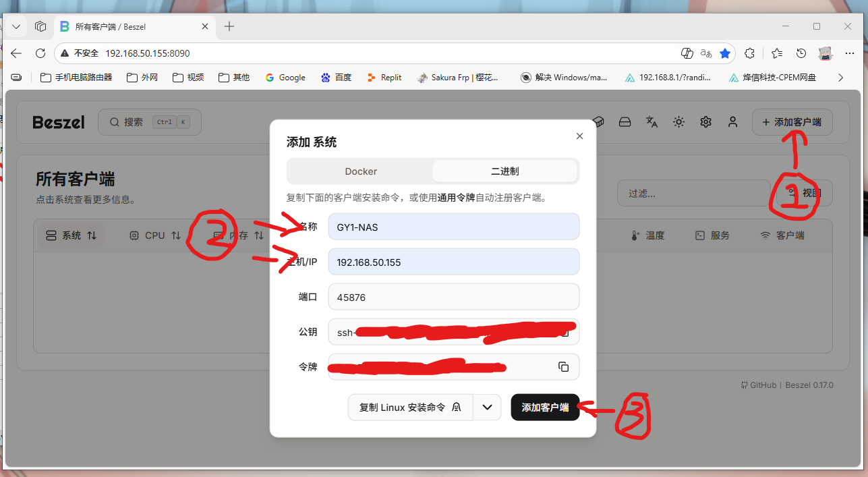
Task: Reload the page with the refresh icon
Action: (40, 53)
